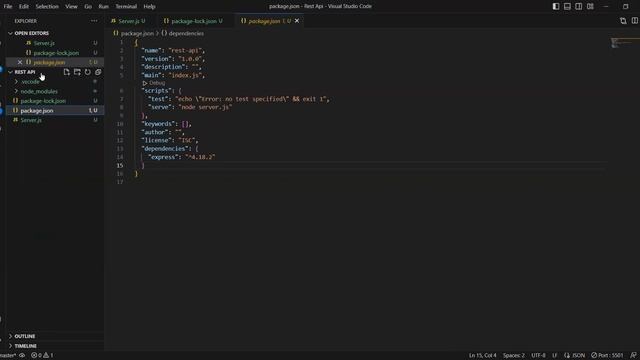The image size is (640, 360).
Task: Refresh the REST API explorer
Action: (x=87, y=72)
